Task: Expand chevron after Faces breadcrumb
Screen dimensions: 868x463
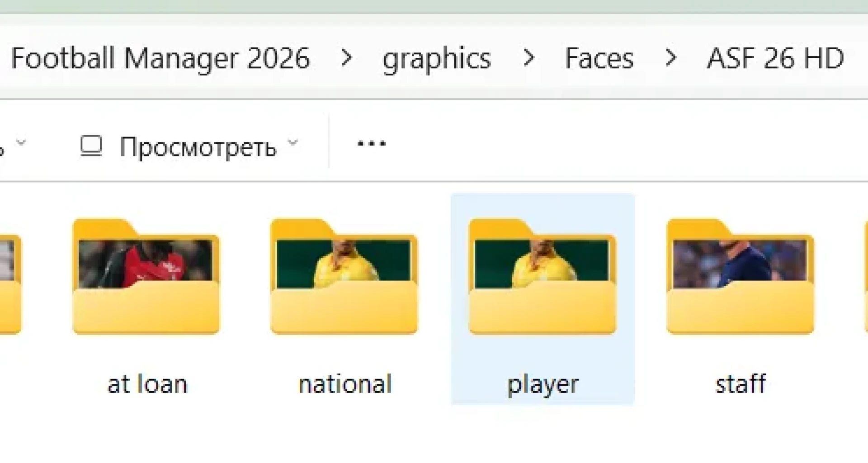Action: [x=671, y=58]
